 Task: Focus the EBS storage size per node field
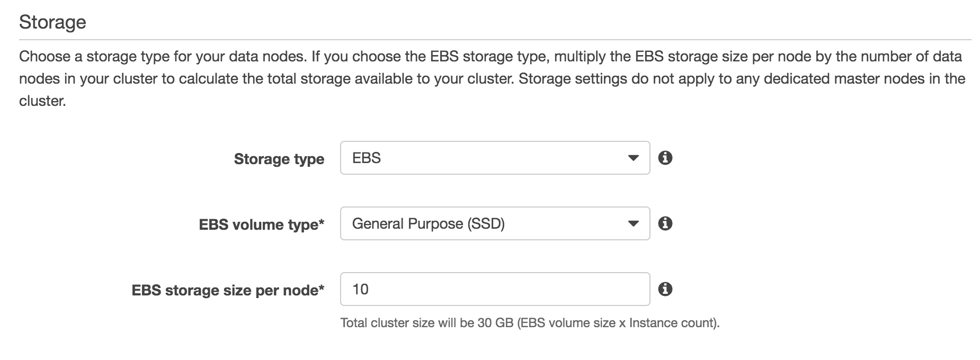coord(494,289)
